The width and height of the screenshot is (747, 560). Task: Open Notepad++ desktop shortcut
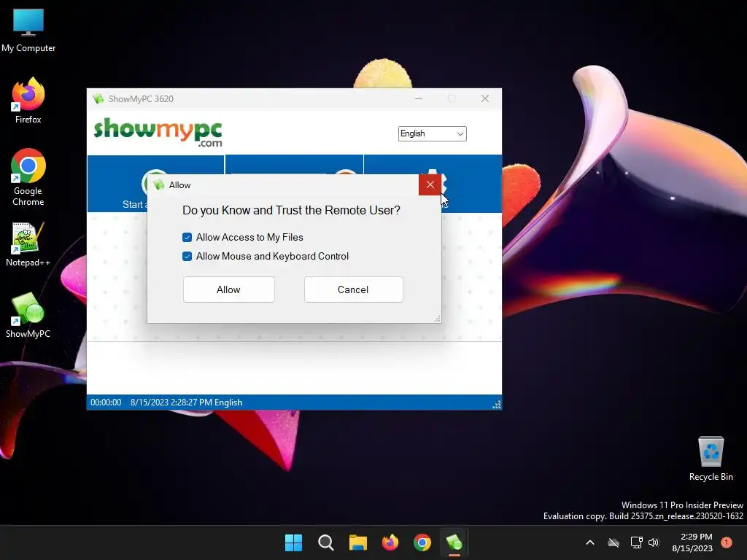[28, 244]
